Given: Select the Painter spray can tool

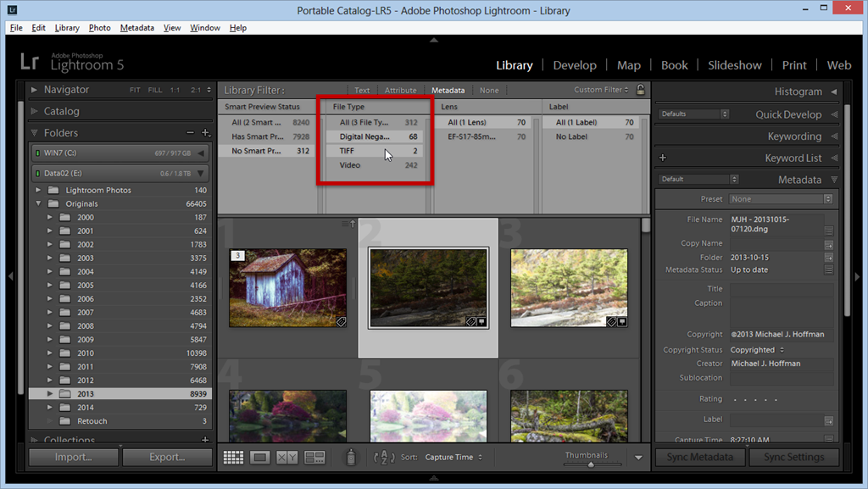Looking at the screenshot, I should 350,457.
